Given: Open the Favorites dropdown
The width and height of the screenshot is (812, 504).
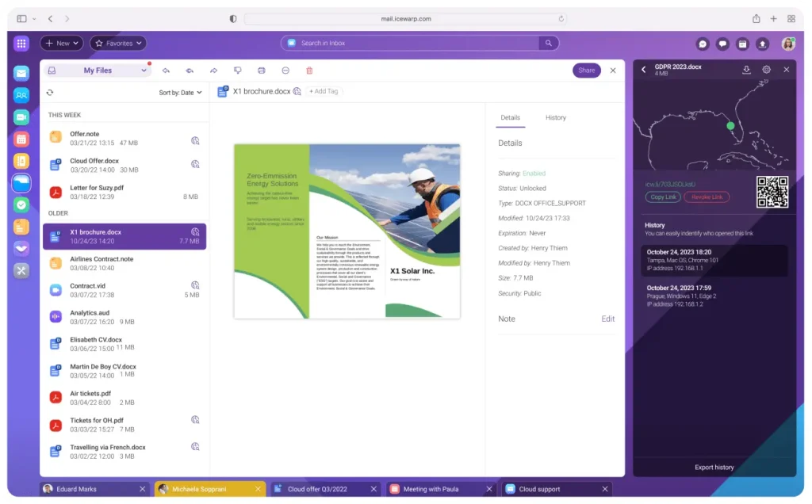Looking at the screenshot, I should [x=118, y=44].
